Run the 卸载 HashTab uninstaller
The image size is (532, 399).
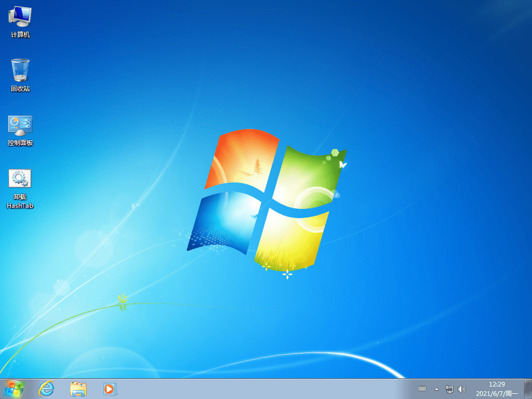click(20, 179)
